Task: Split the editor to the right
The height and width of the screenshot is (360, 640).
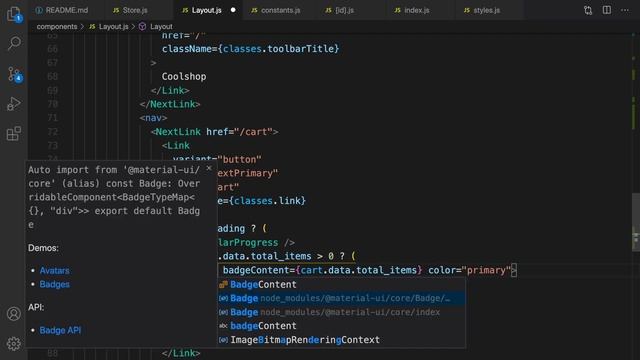Action: tap(607, 10)
